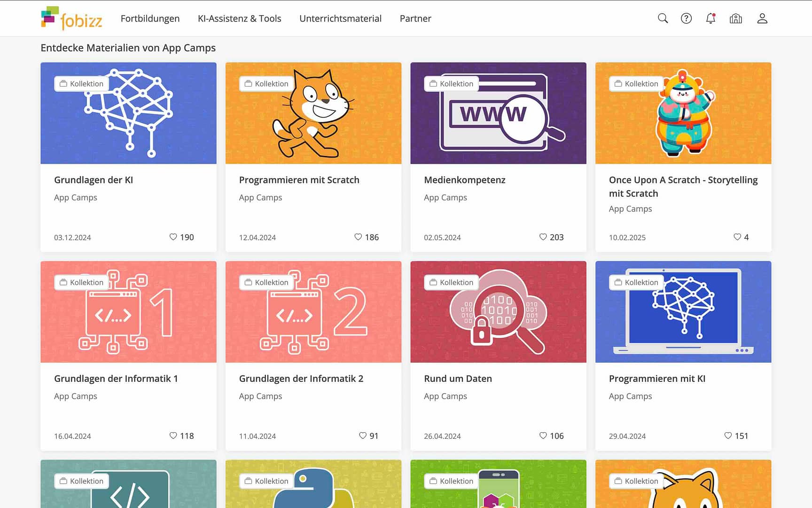Click the WWW magnifier thumbnail

point(498,113)
